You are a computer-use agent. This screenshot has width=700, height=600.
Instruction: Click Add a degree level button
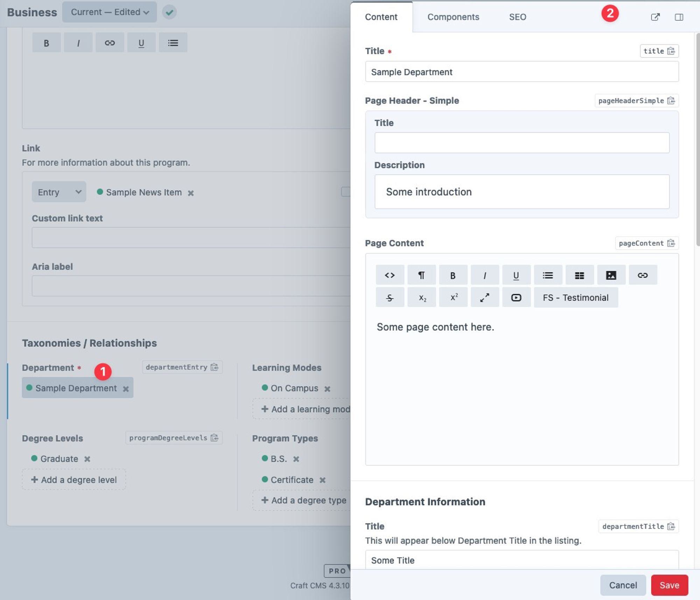tap(74, 480)
